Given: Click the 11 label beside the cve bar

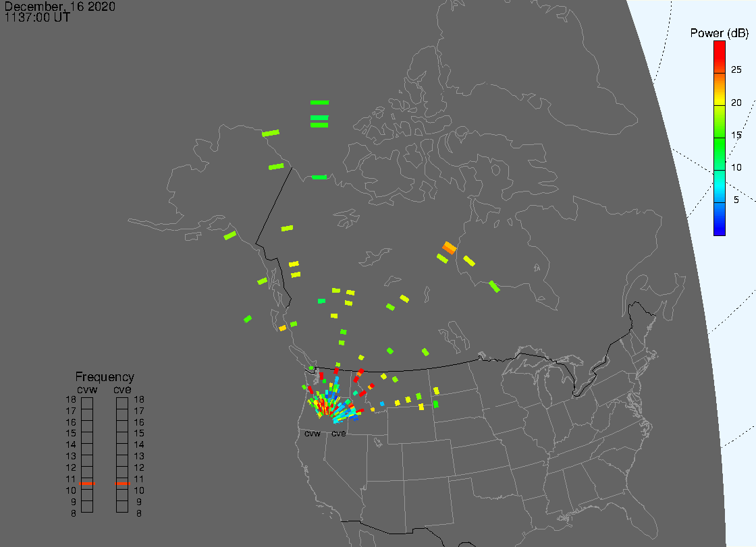Looking at the screenshot, I should click(139, 479).
